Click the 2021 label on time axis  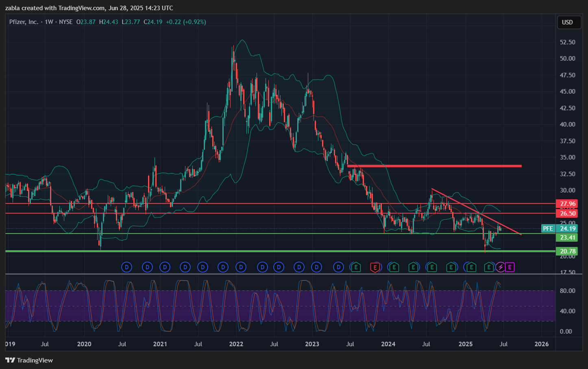point(160,344)
